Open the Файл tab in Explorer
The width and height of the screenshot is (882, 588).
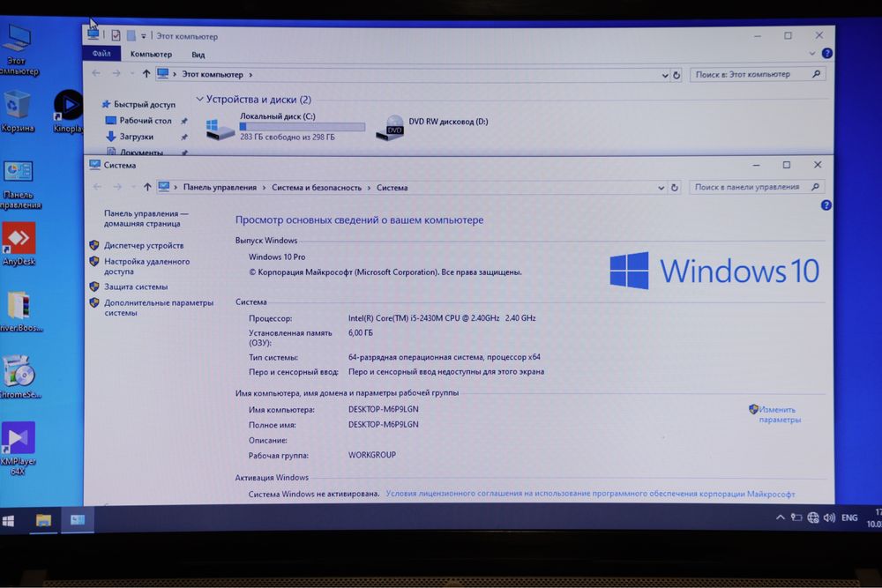point(101,54)
